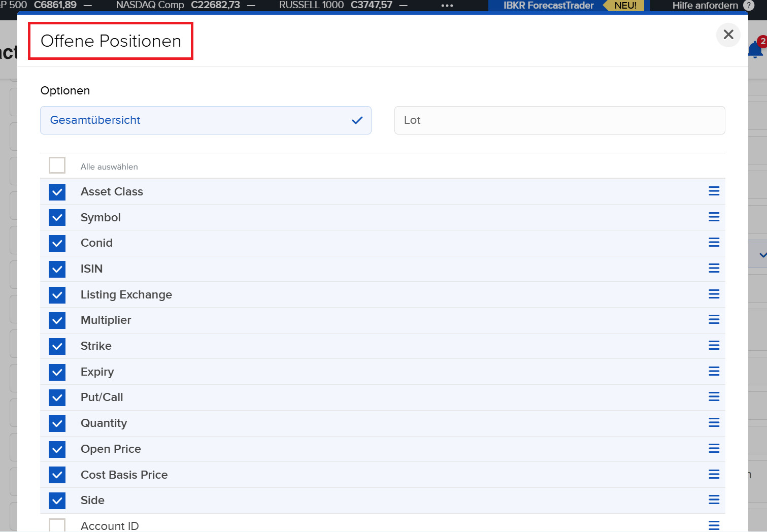Click the Cost Basis Price field label
This screenshot has height=532, width=767.
[x=124, y=475]
